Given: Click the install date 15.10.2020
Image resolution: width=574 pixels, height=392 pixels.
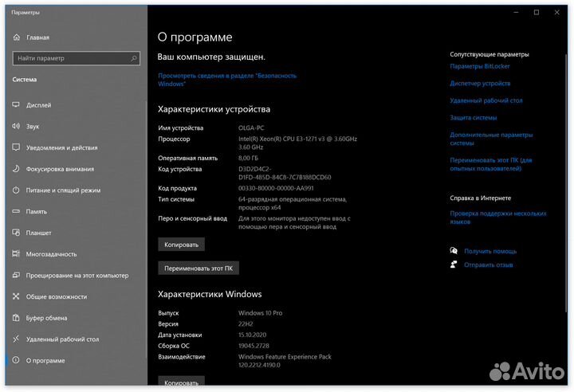Looking at the screenshot, I should tap(252, 335).
